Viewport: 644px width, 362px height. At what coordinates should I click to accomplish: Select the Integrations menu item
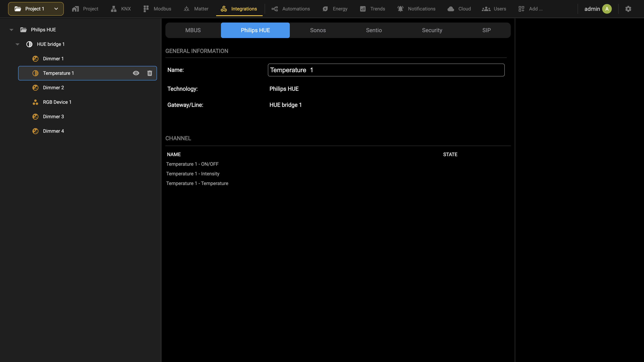239,9
